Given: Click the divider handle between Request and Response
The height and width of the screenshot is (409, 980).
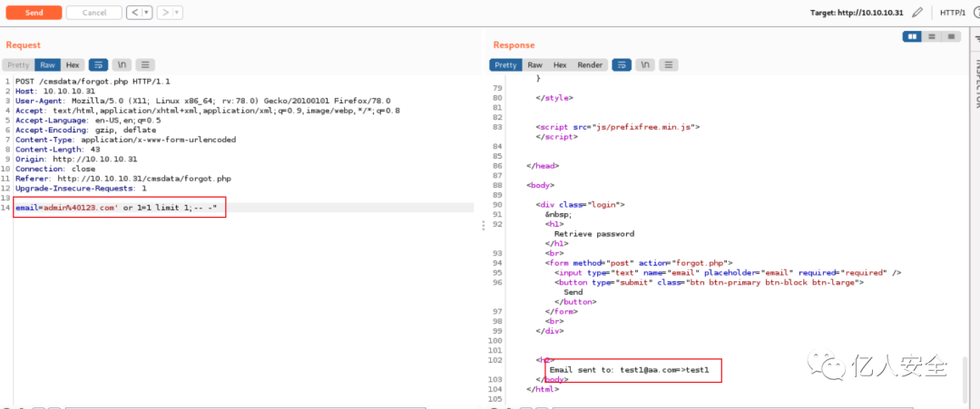Looking at the screenshot, I should [x=483, y=226].
